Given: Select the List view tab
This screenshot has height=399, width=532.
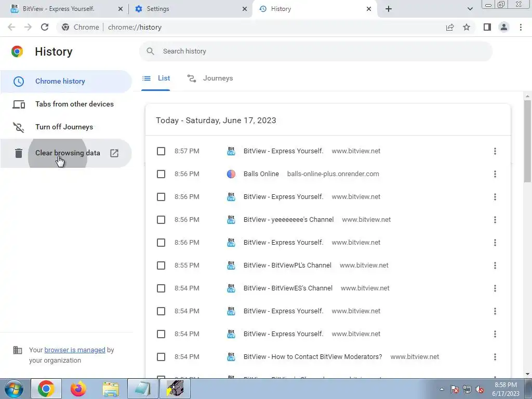Looking at the screenshot, I should click(x=156, y=78).
